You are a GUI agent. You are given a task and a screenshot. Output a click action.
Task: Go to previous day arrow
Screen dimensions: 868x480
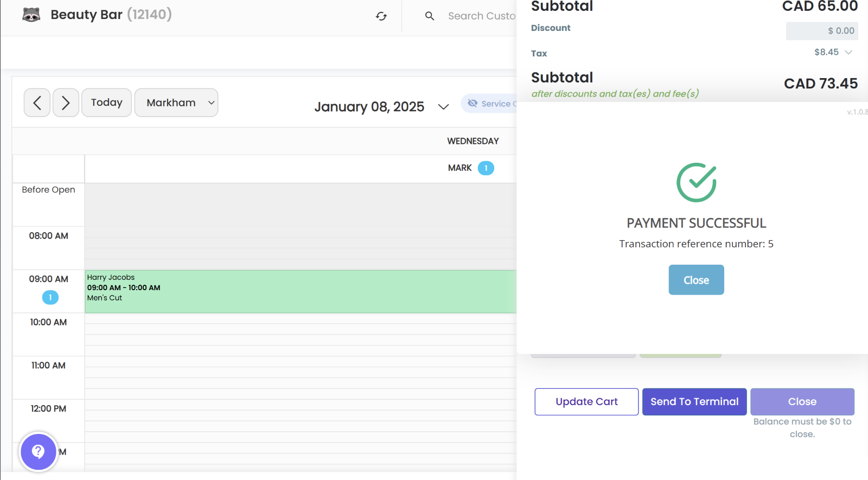[37, 103]
